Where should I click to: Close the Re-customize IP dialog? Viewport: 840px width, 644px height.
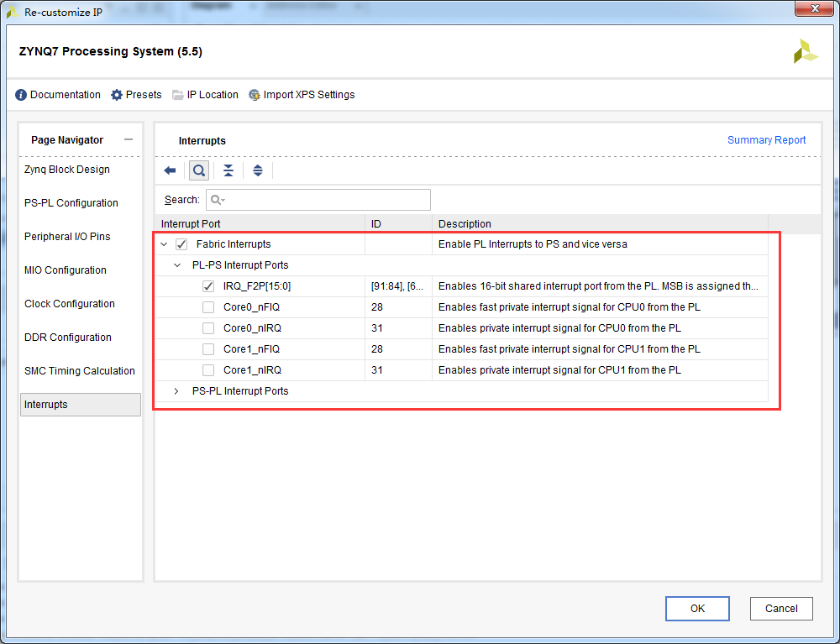815,9
